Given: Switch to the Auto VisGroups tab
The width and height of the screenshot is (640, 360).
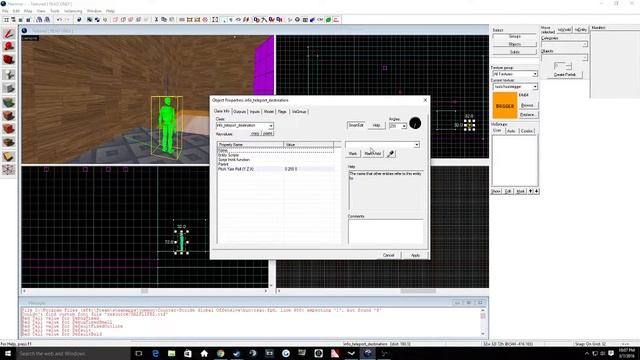Looking at the screenshot, I should point(511,131).
